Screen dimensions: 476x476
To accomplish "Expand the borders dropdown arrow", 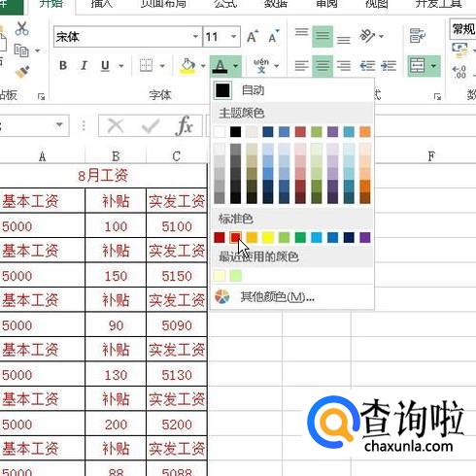I will (x=162, y=66).
